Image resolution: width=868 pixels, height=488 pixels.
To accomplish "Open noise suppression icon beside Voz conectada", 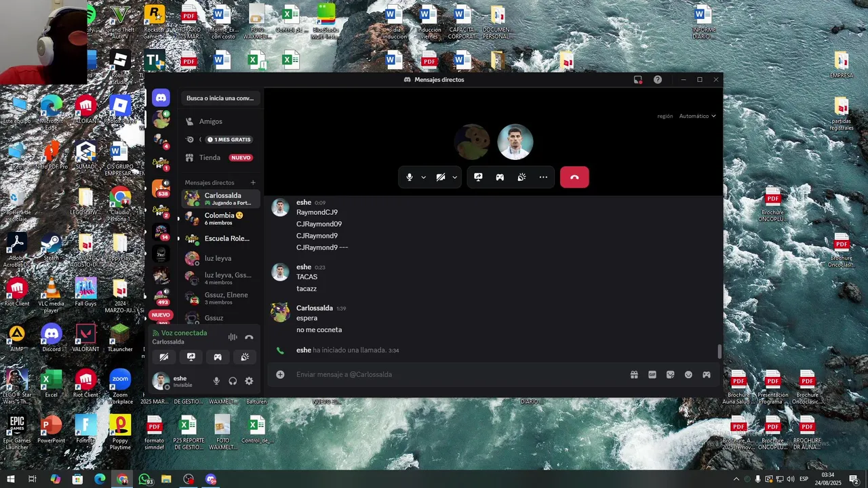I will (x=233, y=337).
